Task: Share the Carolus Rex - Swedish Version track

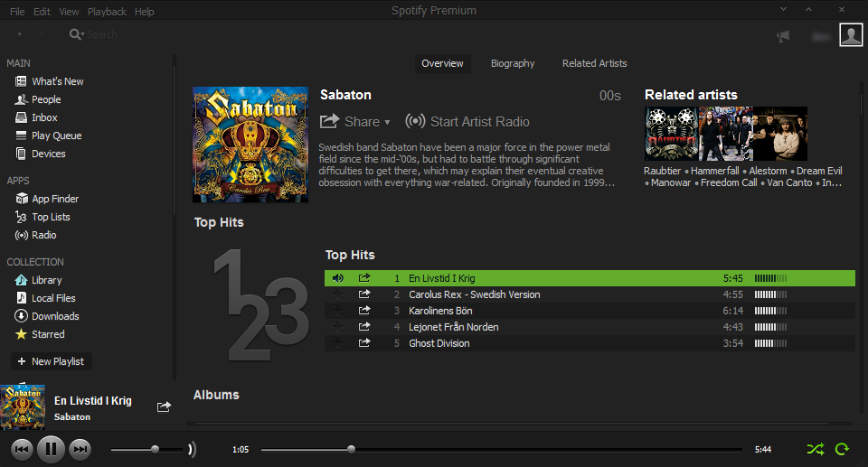Action: pyautogui.click(x=364, y=294)
